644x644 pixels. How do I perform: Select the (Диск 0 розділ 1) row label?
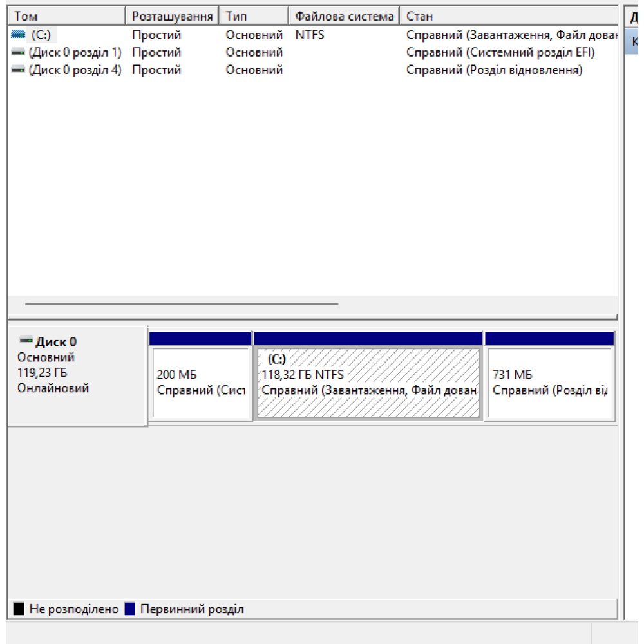[75, 52]
